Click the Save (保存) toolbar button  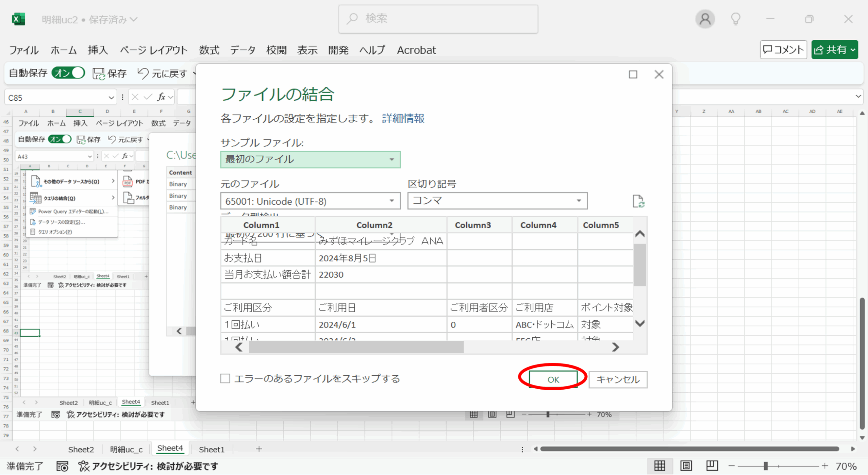pyautogui.click(x=110, y=73)
